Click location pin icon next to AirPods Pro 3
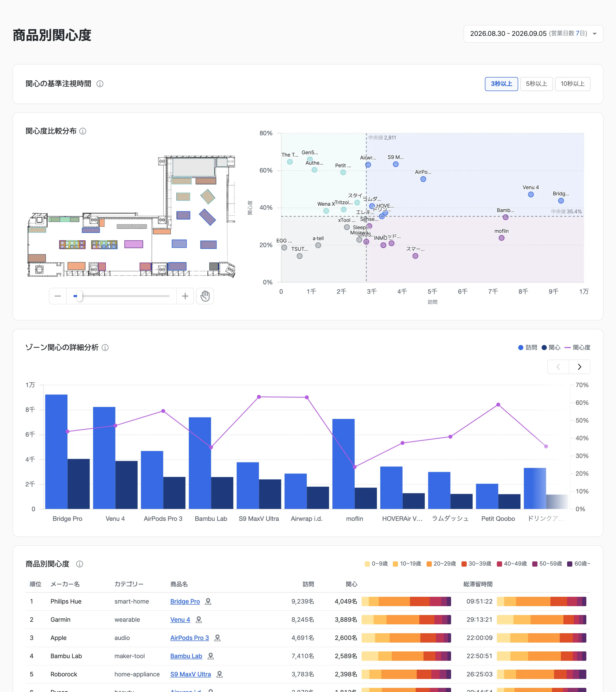The height and width of the screenshot is (692, 616). pyautogui.click(x=218, y=638)
